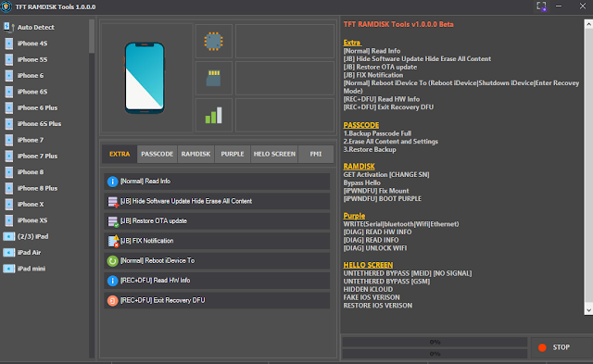593x364 pixels.
Task: Click the iPhone 4S device icon
Action: pos(8,44)
